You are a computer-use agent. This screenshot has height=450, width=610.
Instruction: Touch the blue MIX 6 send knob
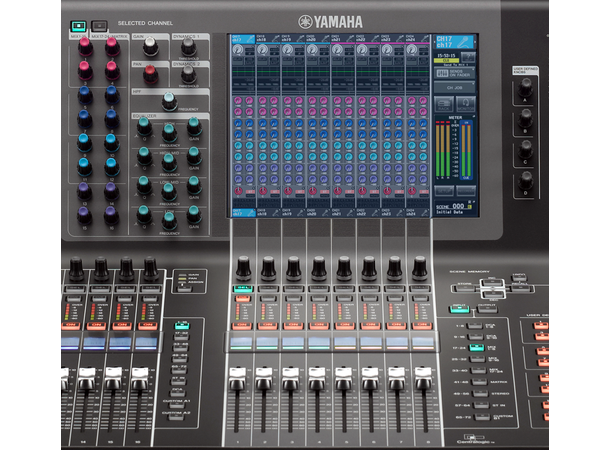[112, 95]
